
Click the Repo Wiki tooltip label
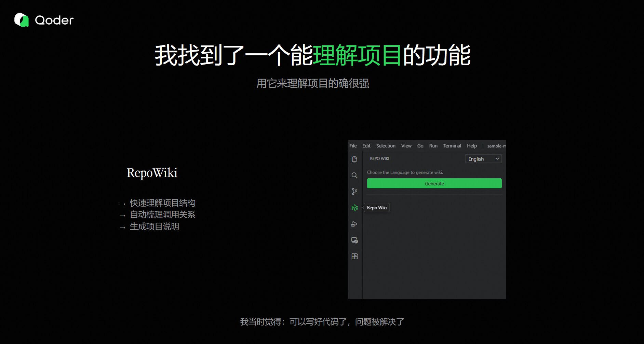pos(377,208)
